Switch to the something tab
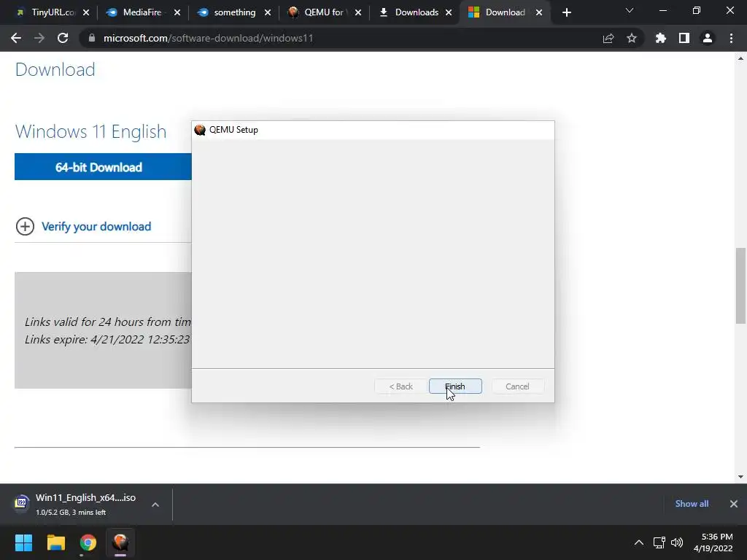 click(234, 12)
